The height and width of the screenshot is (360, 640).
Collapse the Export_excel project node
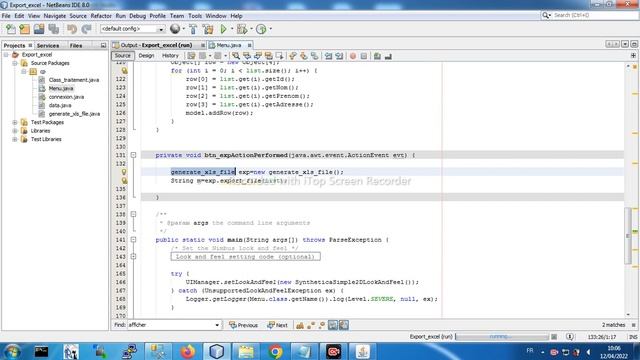coord(6,55)
